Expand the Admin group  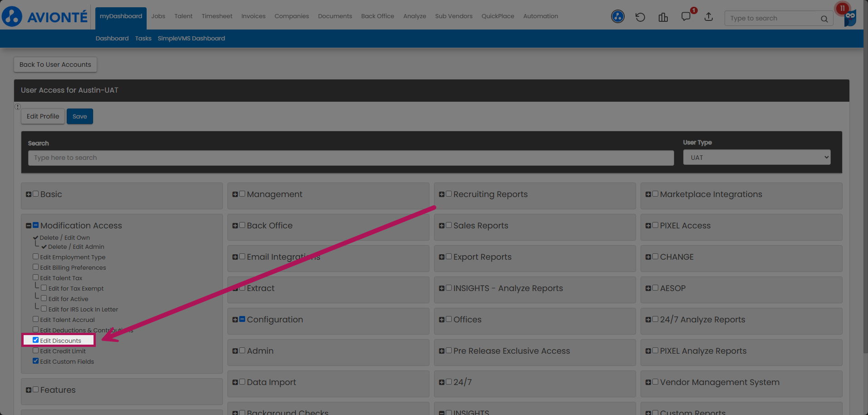click(x=235, y=351)
